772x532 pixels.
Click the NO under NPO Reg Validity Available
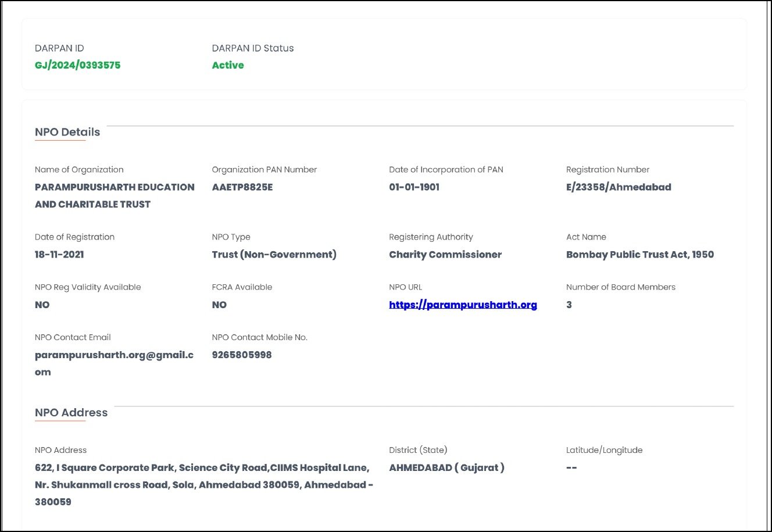pyautogui.click(x=42, y=305)
